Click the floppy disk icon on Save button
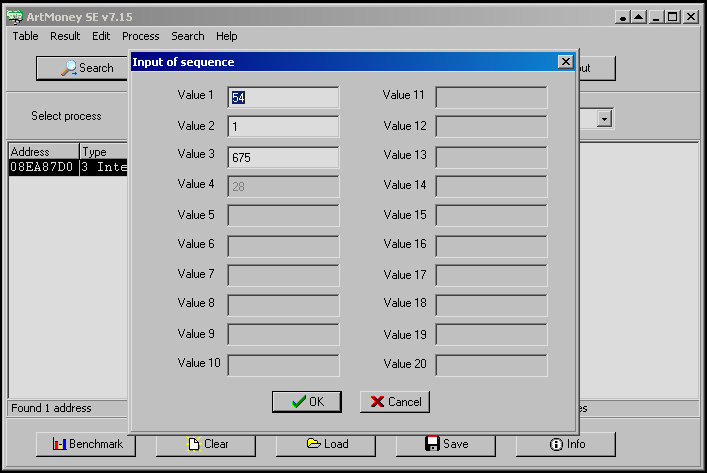Screen dimensions: 707x473 point(432,444)
